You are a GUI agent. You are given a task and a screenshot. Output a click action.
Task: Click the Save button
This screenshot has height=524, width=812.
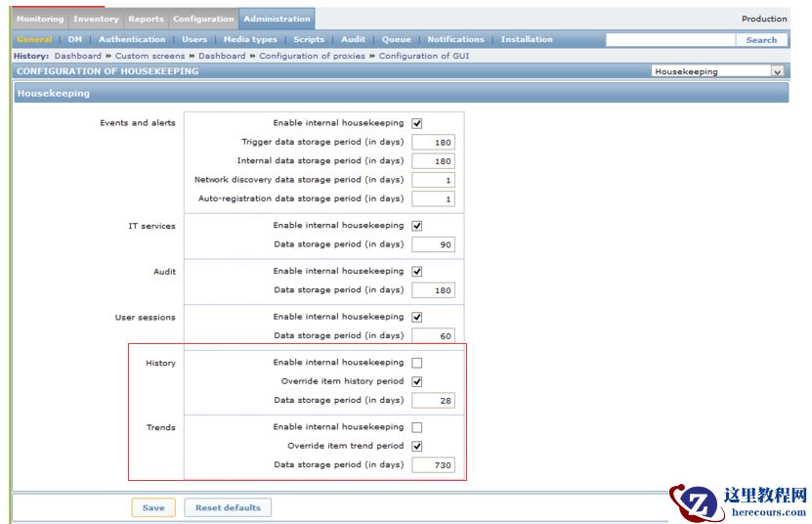(153, 507)
